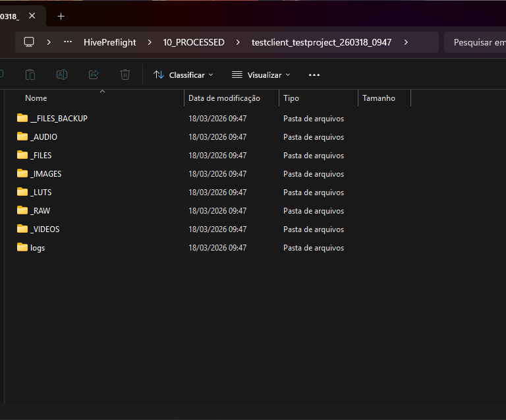The width and height of the screenshot is (506, 420).
Task: Add a new Explorer tab
Action: (61, 16)
